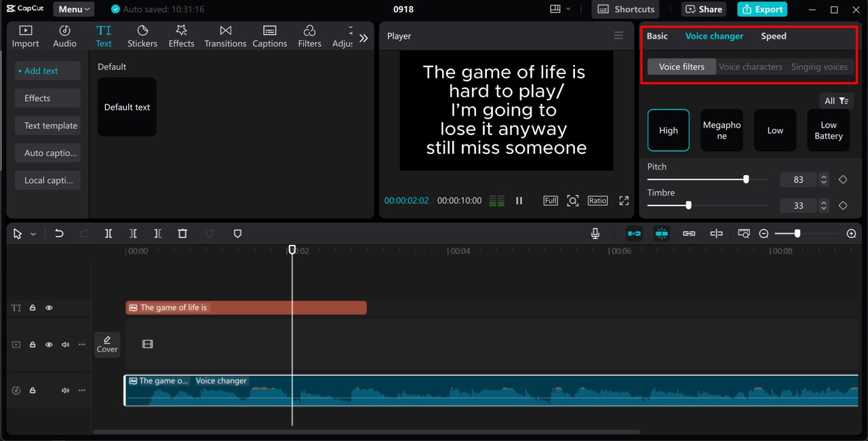Open the All filter dropdown
868x441 pixels.
pos(836,101)
